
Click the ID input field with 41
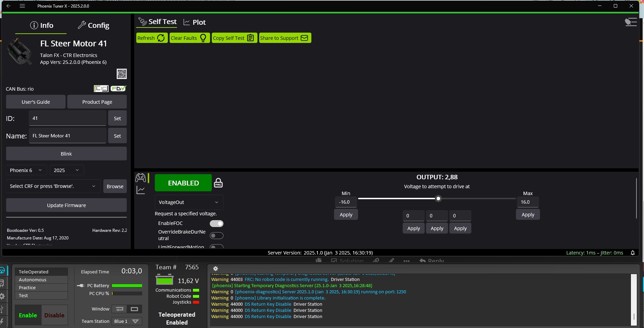tap(68, 118)
